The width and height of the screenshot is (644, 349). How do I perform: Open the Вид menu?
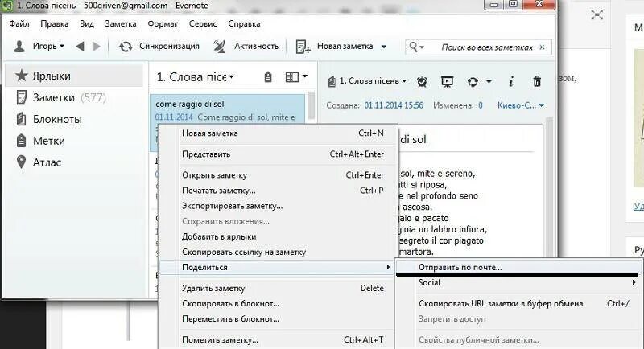pos(87,24)
